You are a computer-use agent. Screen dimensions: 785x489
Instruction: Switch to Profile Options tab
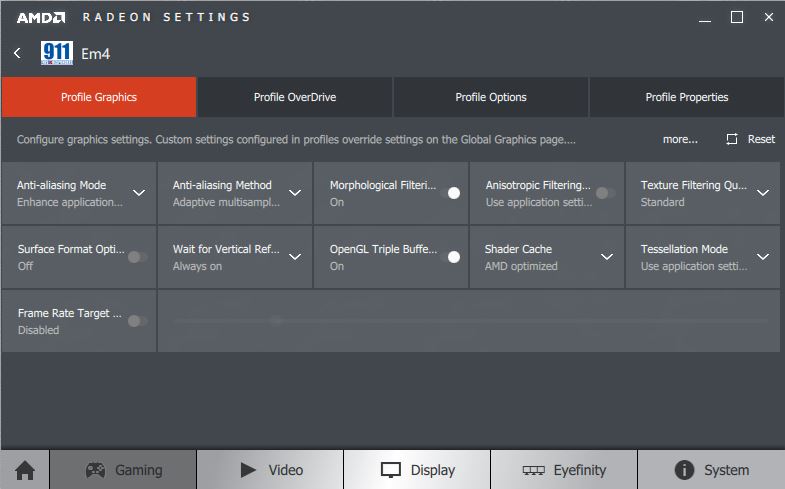pyautogui.click(x=491, y=97)
